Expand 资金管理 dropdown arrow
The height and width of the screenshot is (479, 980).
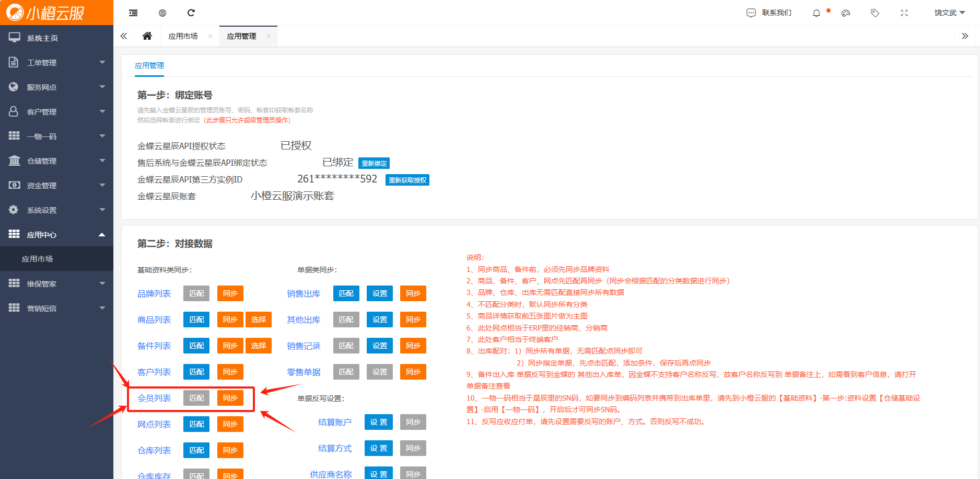pos(102,185)
